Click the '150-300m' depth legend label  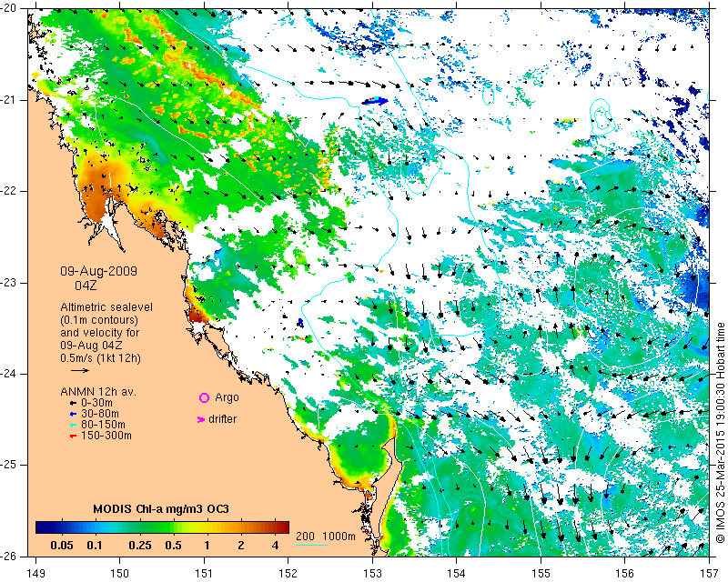tap(106, 436)
